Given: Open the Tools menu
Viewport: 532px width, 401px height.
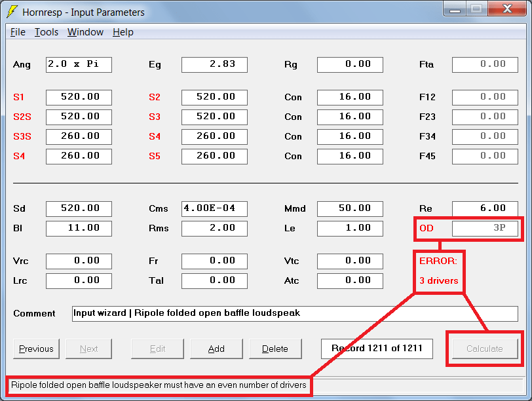Looking at the screenshot, I should pos(47,32).
